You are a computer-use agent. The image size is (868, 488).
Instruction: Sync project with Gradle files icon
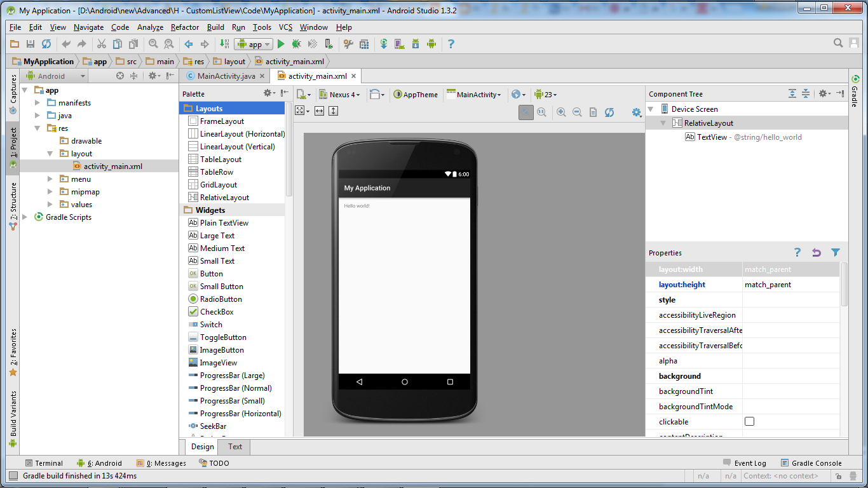(384, 44)
